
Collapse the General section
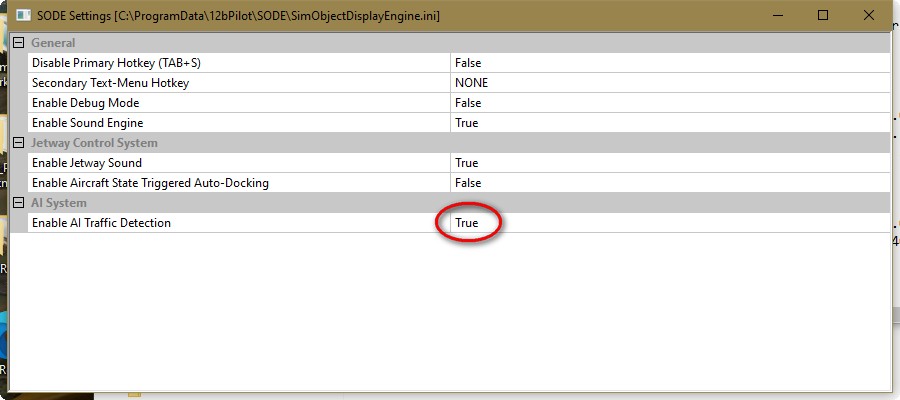point(18,42)
